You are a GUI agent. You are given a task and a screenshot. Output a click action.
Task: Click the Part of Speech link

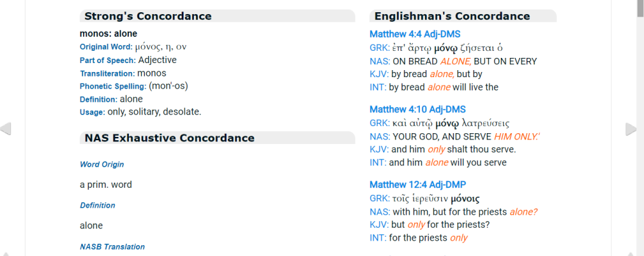point(108,60)
